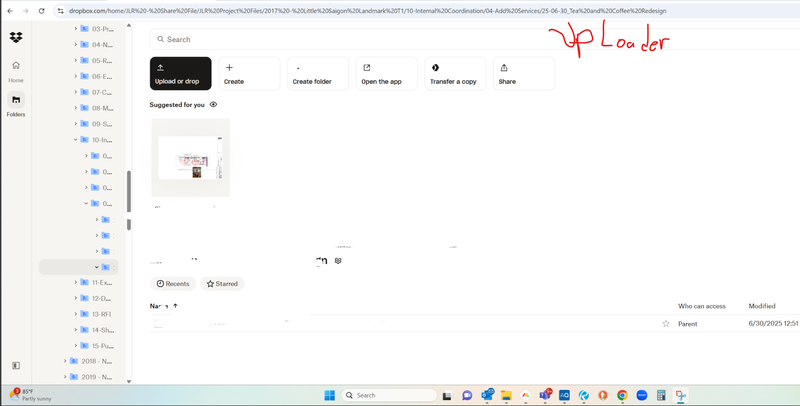Image resolution: width=800 pixels, height=406 pixels.
Task: Open Outlook from the taskbar
Action: click(487, 395)
